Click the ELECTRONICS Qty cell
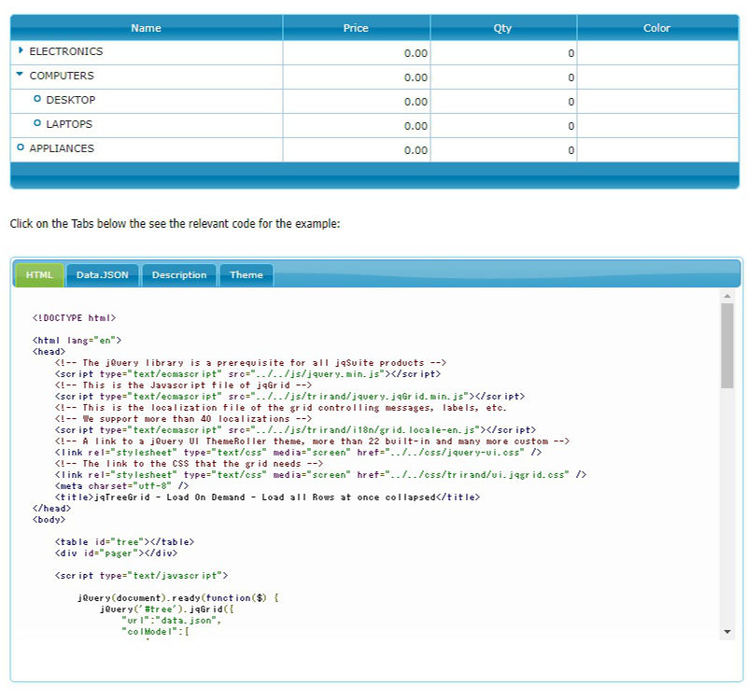Viewport: 747px width, 700px height. 503,53
